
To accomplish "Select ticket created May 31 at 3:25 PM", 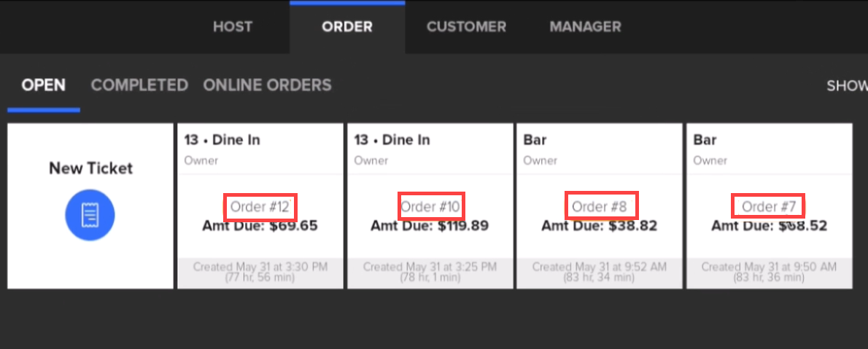I will pos(430,272).
